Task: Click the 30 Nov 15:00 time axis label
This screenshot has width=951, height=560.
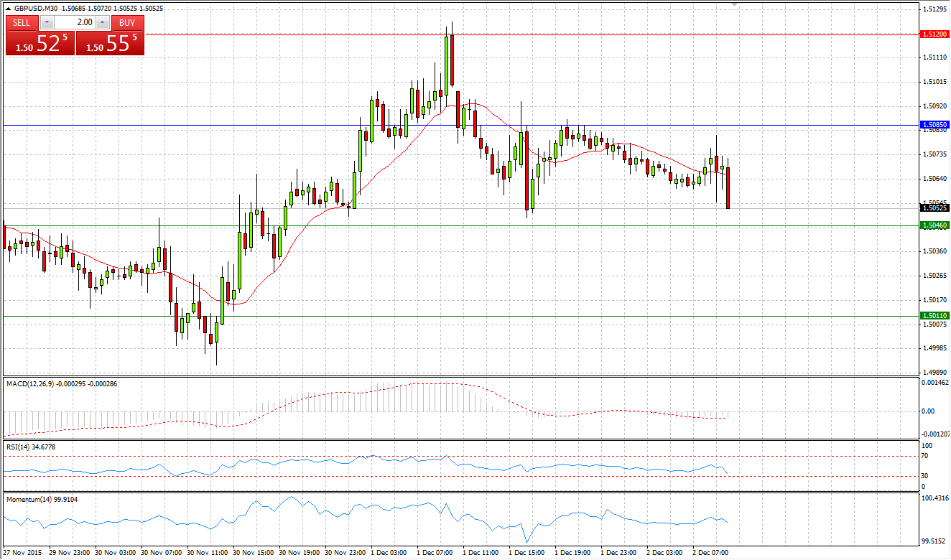Action: [253, 554]
